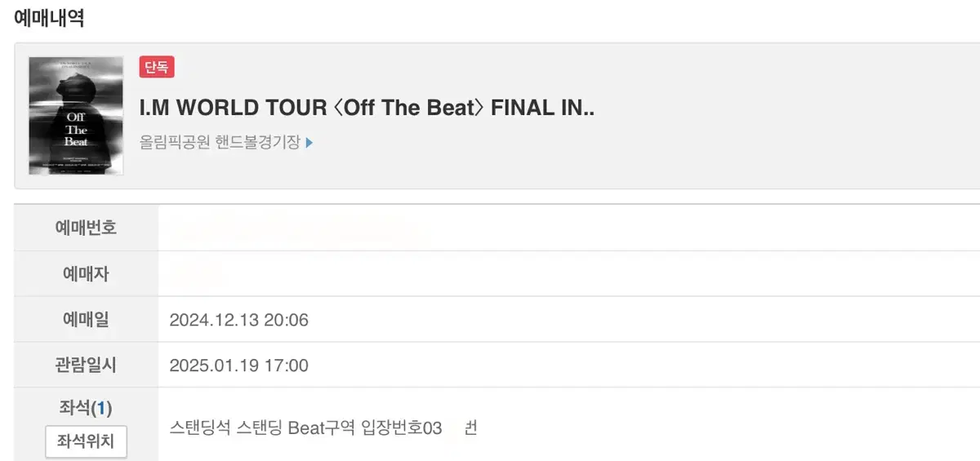Image resolution: width=980 pixels, height=461 pixels.
Task: Click the blank 예매번호 value field
Action: 569,228
